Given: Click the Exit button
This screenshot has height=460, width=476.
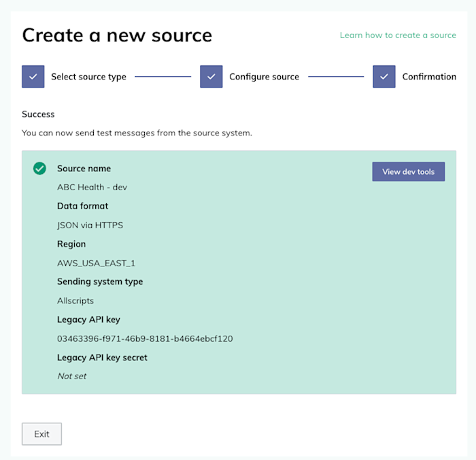Looking at the screenshot, I should (41, 434).
